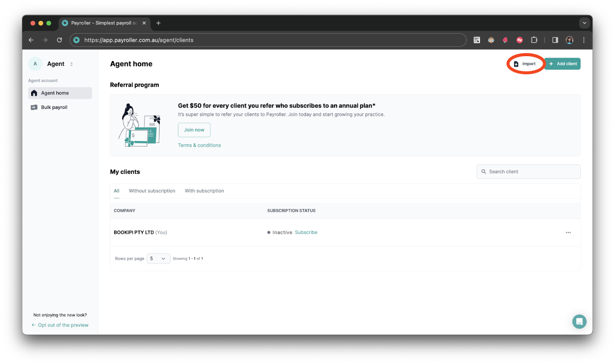Open the Chrome three-dot menu
The width and height of the screenshot is (615, 364).
(583, 40)
